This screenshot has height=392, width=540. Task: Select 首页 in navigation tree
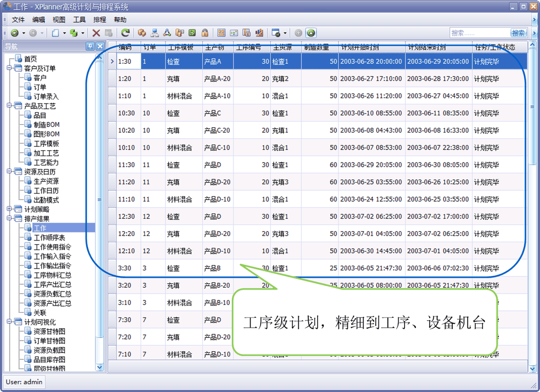pyautogui.click(x=31, y=59)
